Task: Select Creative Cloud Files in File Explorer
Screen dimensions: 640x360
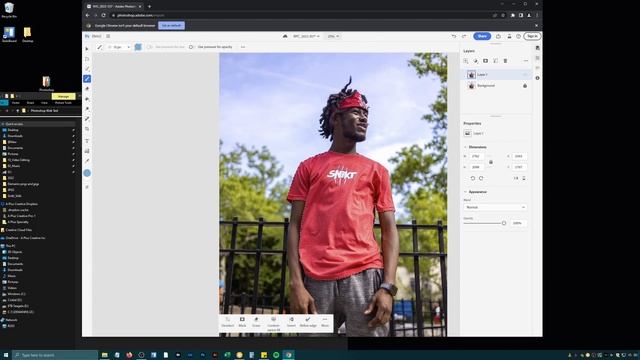Action: pyautogui.click(x=19, y=230)
